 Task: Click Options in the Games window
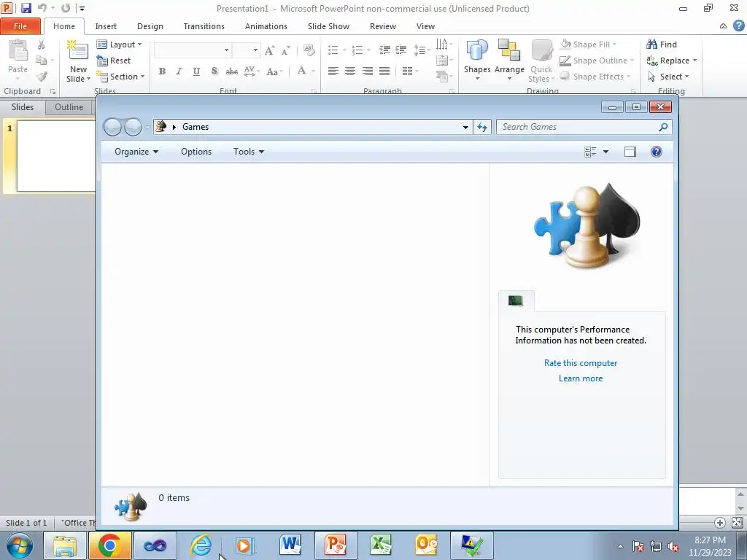click(196, 152)
